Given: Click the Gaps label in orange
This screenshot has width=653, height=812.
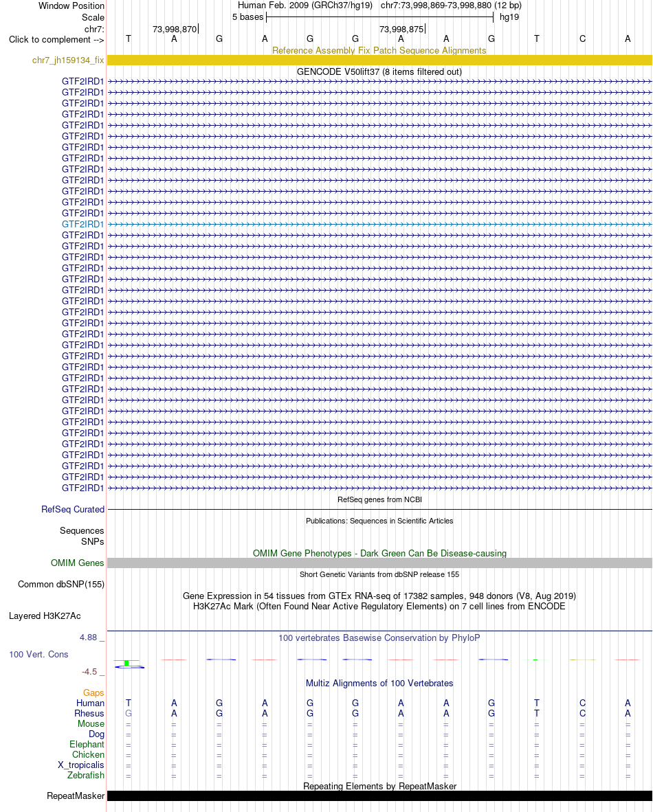Looking at the screenshot, I should tap(93, 693).
